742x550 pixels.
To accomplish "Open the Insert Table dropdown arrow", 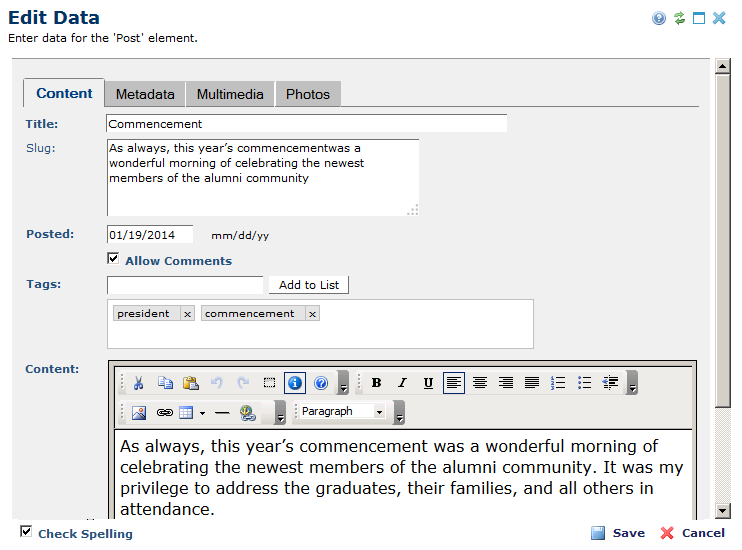I will point(203,413).
